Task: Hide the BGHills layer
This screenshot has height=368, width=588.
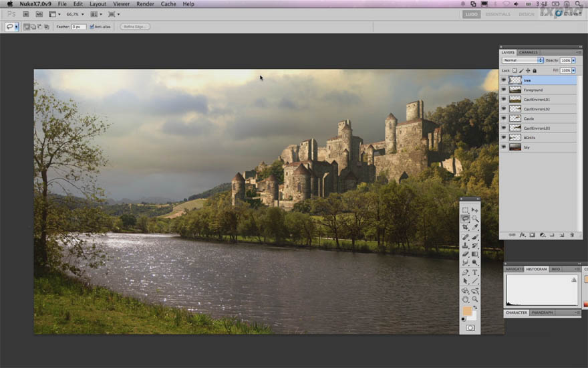Action: tap(504, 137)
